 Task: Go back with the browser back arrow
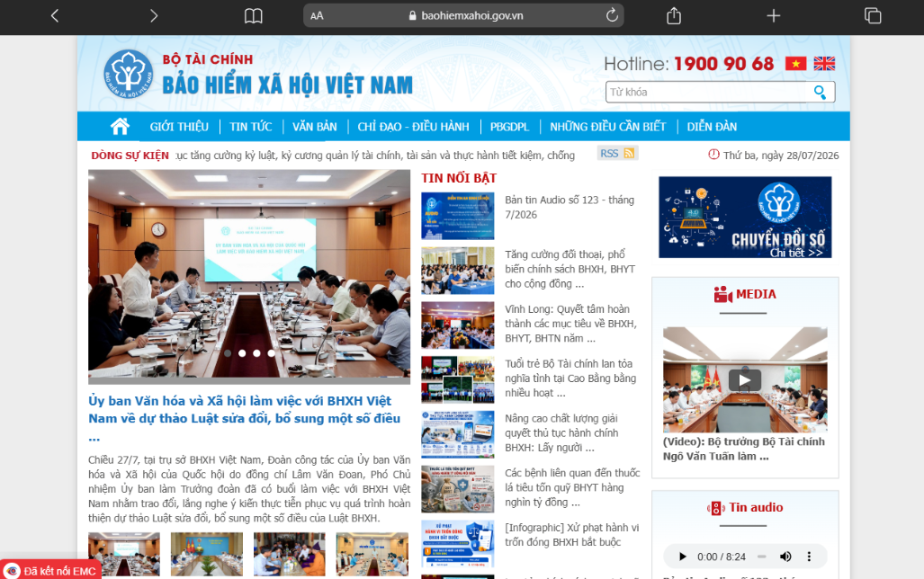(55, 16)
